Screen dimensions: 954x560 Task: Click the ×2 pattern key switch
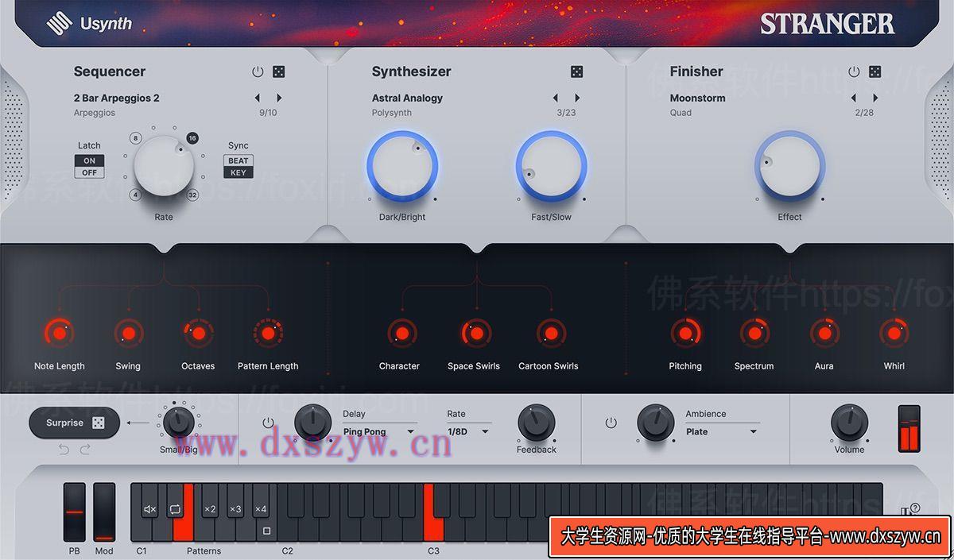210,509
